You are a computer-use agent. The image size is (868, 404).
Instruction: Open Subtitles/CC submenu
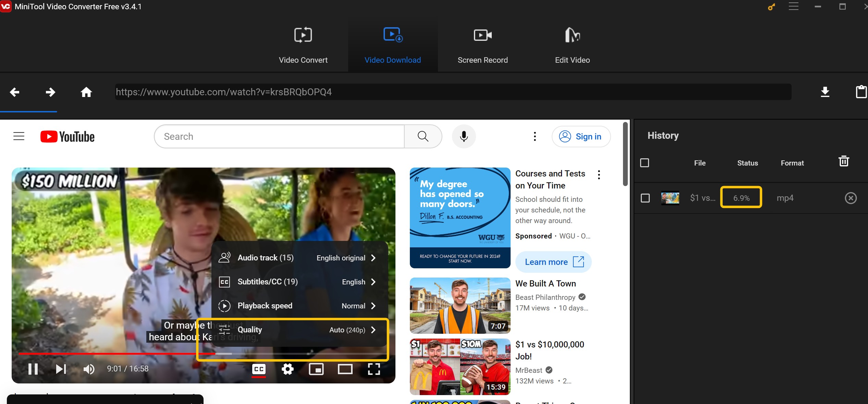[300, 282]
